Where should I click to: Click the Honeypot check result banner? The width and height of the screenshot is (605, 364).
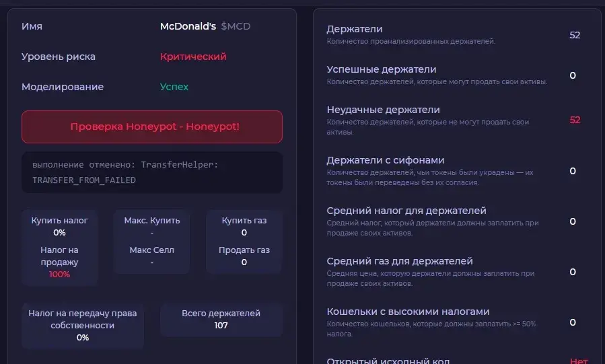coord(152,127)
